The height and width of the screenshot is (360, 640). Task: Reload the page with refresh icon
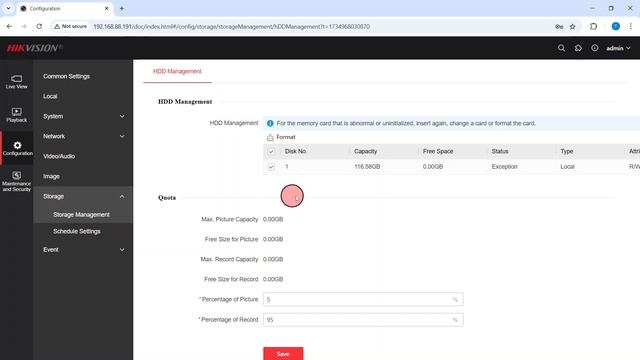click(39, 27)
